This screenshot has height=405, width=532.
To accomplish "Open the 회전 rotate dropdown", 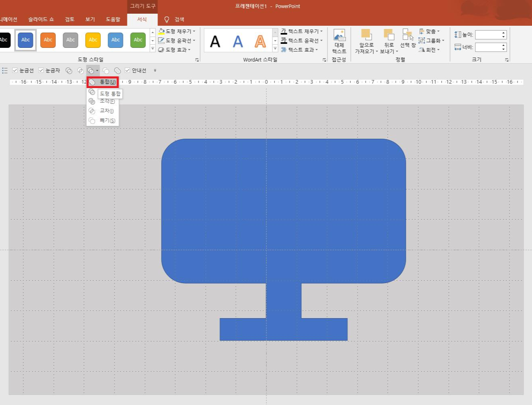I will tap(429, 50).
